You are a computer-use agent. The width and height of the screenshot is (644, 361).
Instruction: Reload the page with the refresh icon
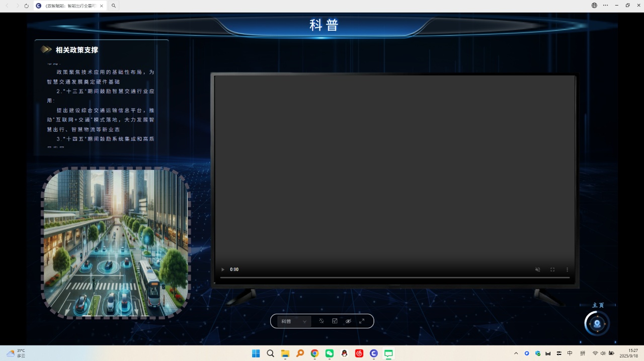coord(26,6)
